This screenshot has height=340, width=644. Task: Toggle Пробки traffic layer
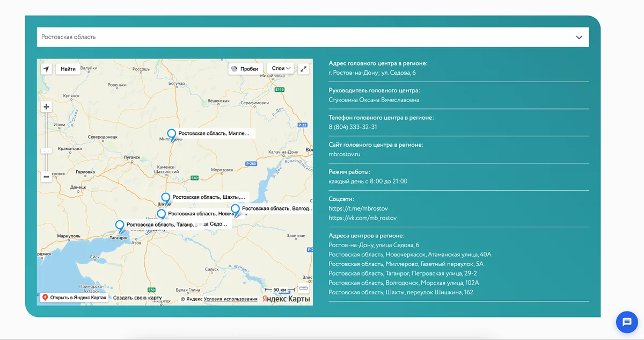244,69
